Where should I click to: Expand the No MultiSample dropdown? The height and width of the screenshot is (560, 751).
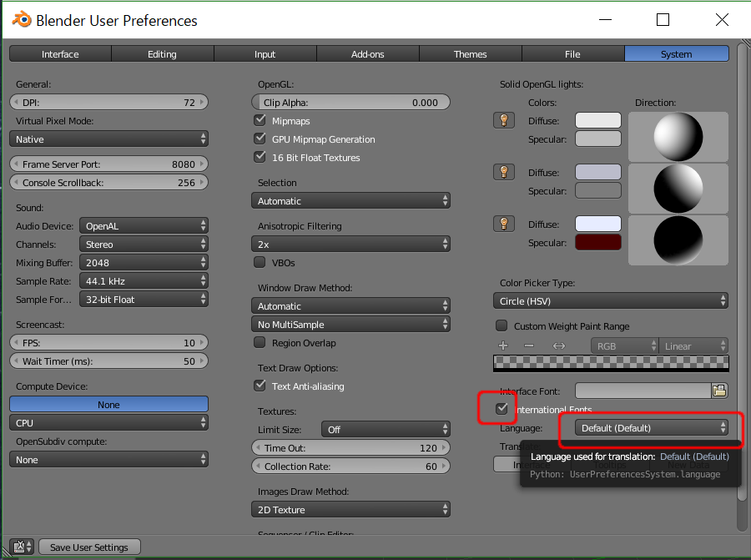(350, 325)
